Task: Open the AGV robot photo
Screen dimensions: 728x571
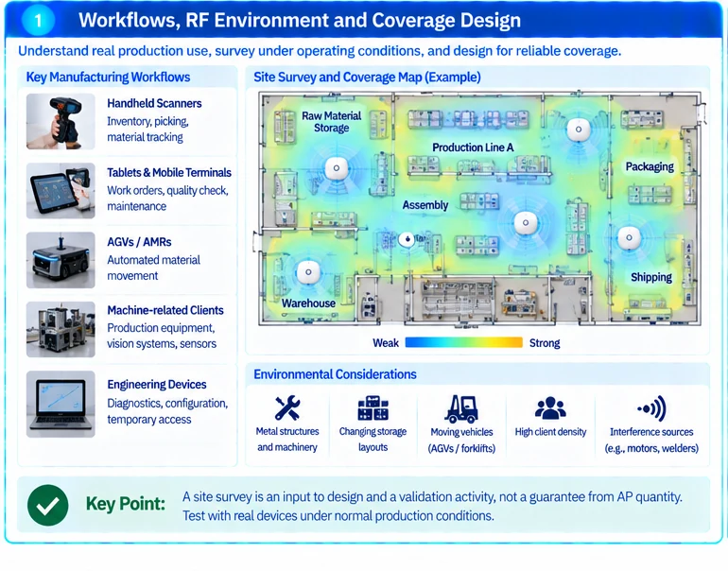Action: point(61,260)
